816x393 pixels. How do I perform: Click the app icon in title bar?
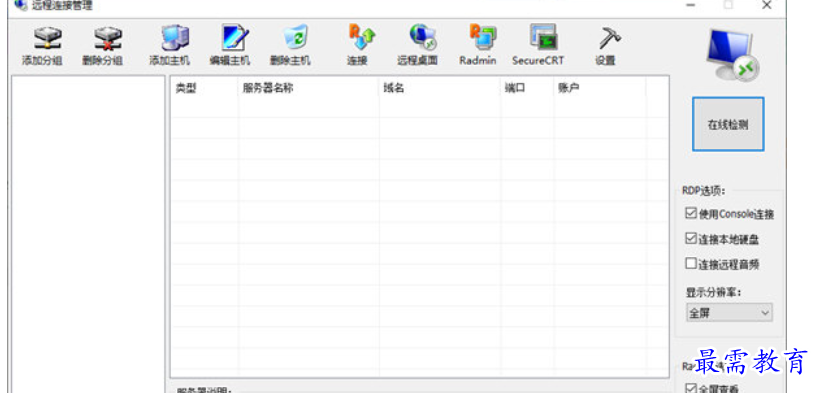(20, 5)
